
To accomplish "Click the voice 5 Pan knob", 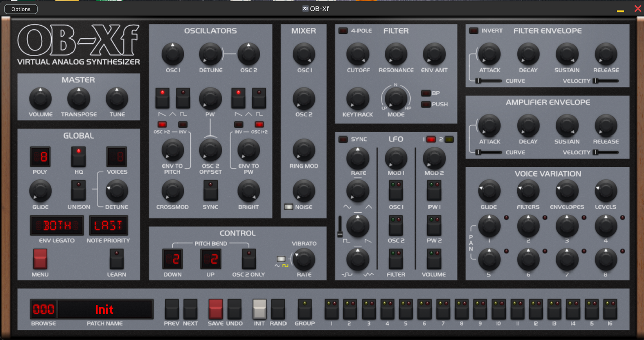I will click(x=489, y=259).
